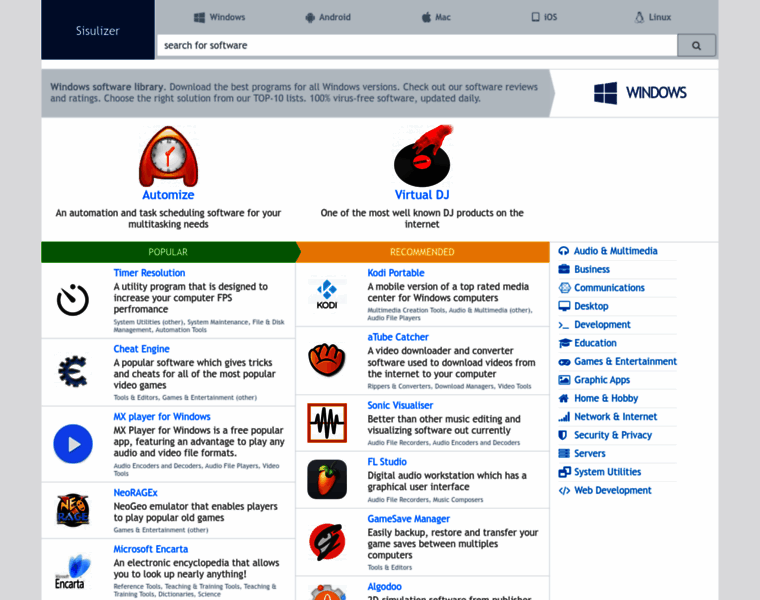Screen dimensions: 760x600
Task: Open the Microsoft Encarta title link
Action: click(151, 549)
